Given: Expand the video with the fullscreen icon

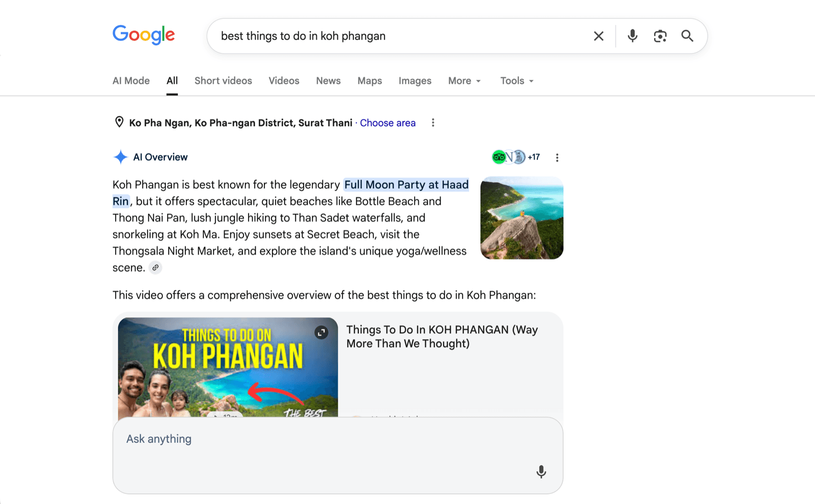Looking at the screenshot, I should coord(321,332).
